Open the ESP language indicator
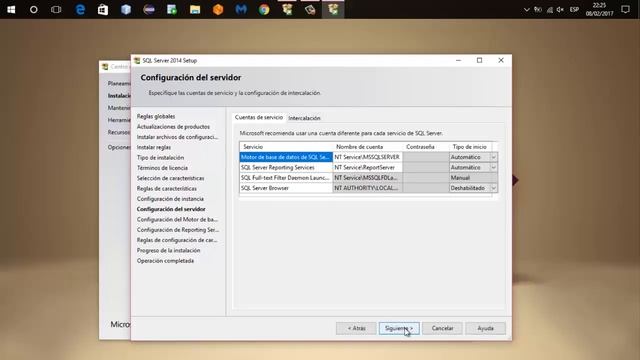 574,9
